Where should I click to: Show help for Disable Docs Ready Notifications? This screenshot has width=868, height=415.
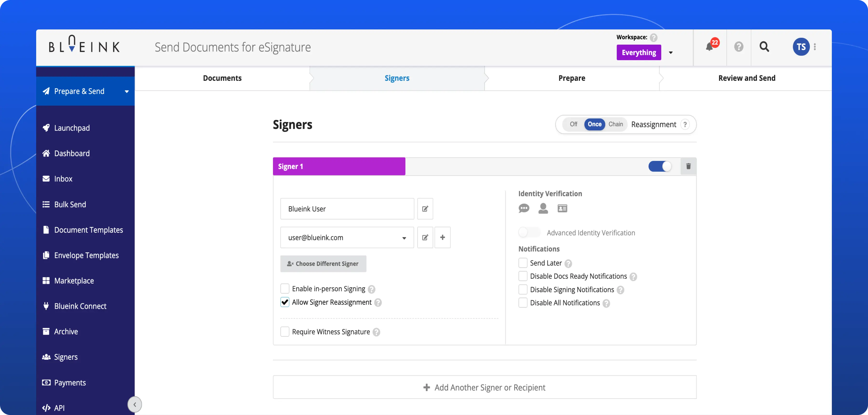(x=633, y=277)
